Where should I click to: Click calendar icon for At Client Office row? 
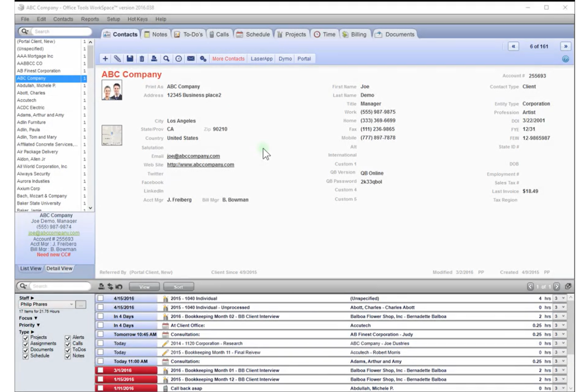click(x=165, y=325)
